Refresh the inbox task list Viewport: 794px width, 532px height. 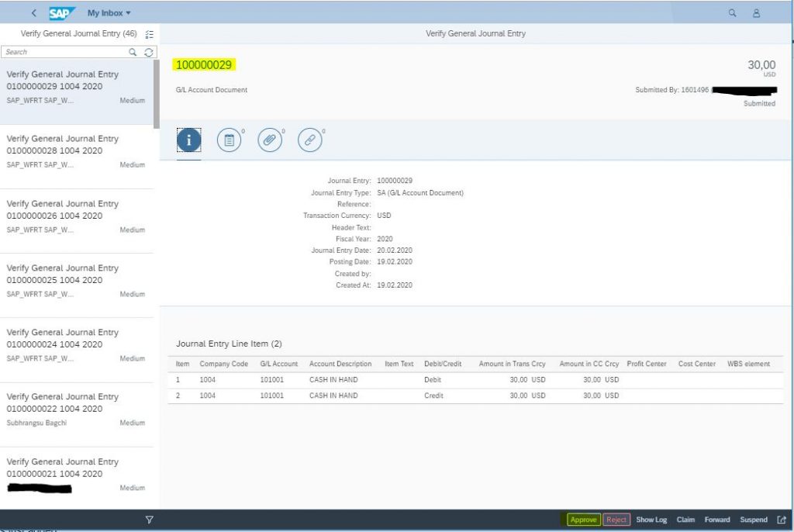pos(149,52)
